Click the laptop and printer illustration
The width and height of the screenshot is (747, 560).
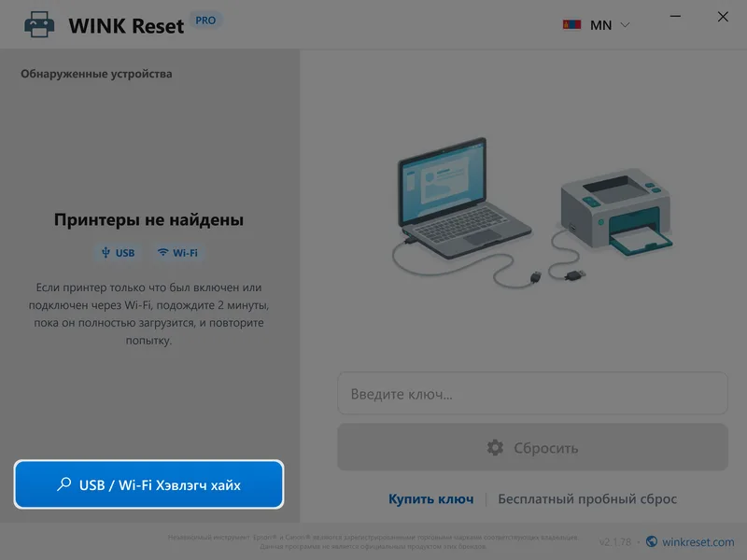click(x=532, y=213)
